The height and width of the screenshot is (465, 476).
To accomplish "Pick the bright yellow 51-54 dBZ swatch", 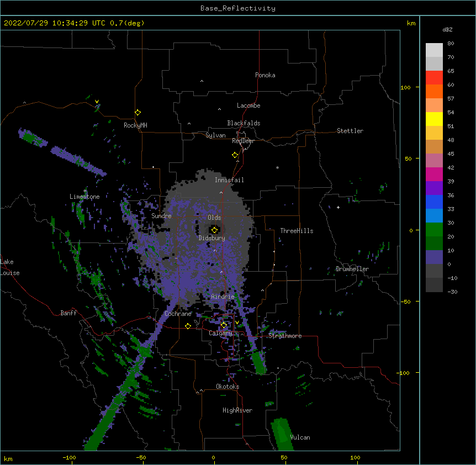I will (x=434, y=119).
